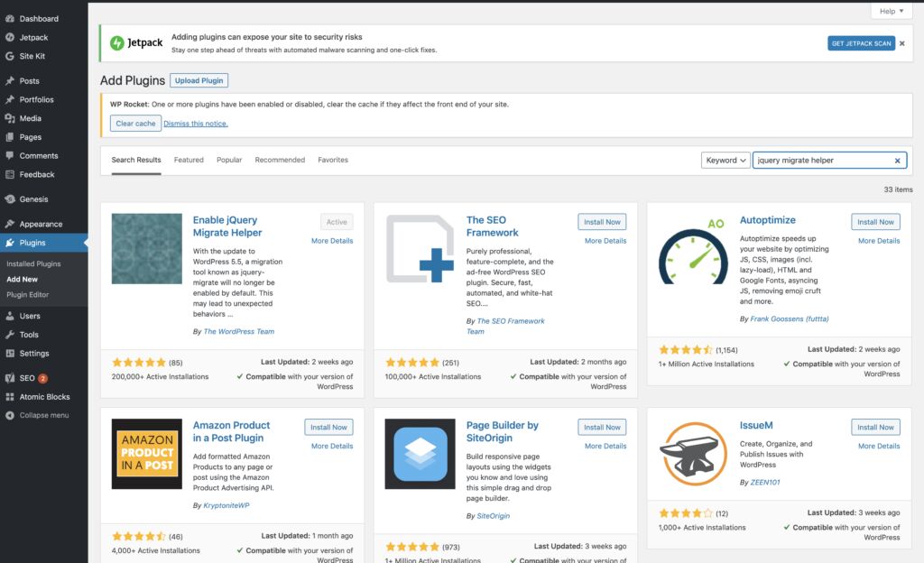Image resolution: width=924 pixels, height=563 pixels.
Task: Open the ZEEN101 author link
Action: pos(765,482)
